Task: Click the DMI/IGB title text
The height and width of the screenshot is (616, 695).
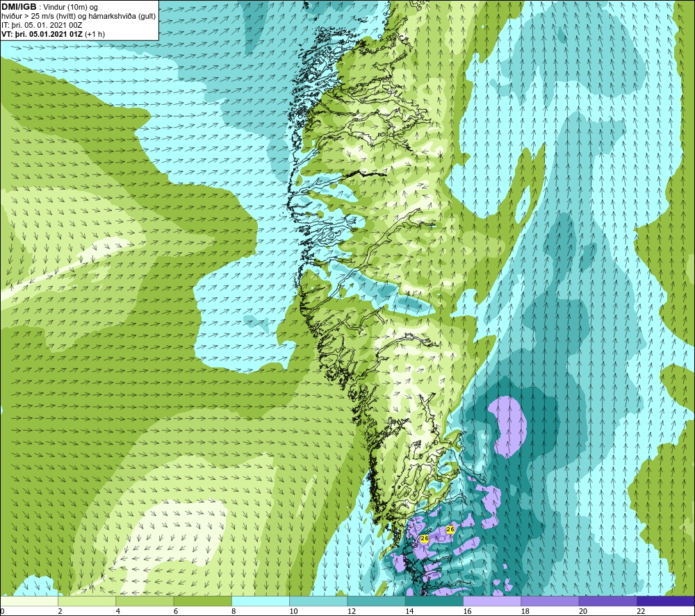Action: click(19, 7)
